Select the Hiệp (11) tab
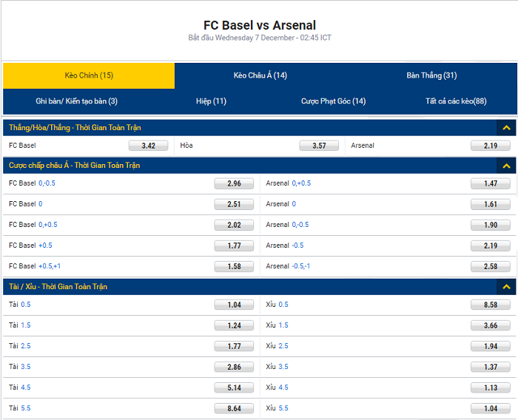 (x=211, y=101)
